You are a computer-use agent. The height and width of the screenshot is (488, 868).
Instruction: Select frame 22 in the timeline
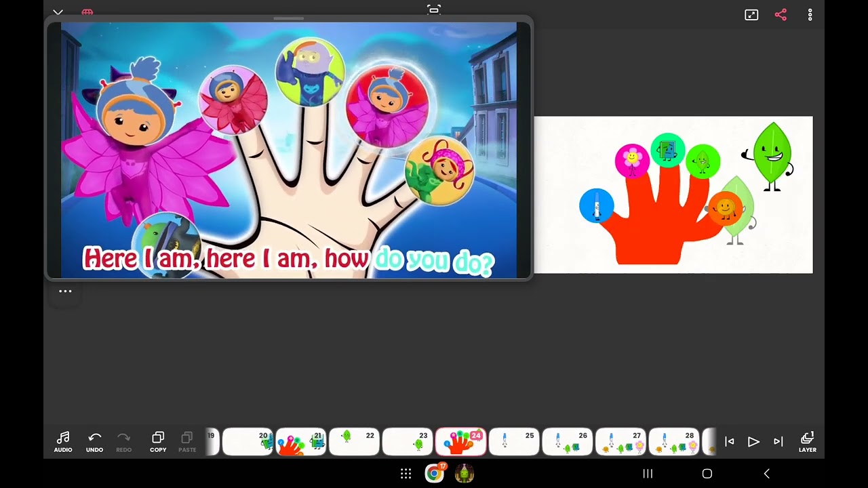(x=354, y=442)
